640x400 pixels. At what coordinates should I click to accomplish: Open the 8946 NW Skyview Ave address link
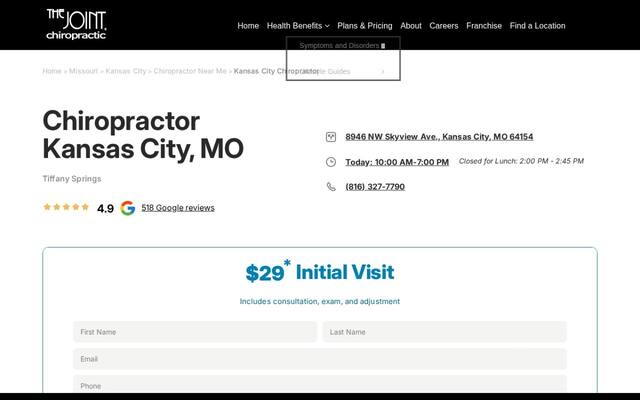click(439, 137)
